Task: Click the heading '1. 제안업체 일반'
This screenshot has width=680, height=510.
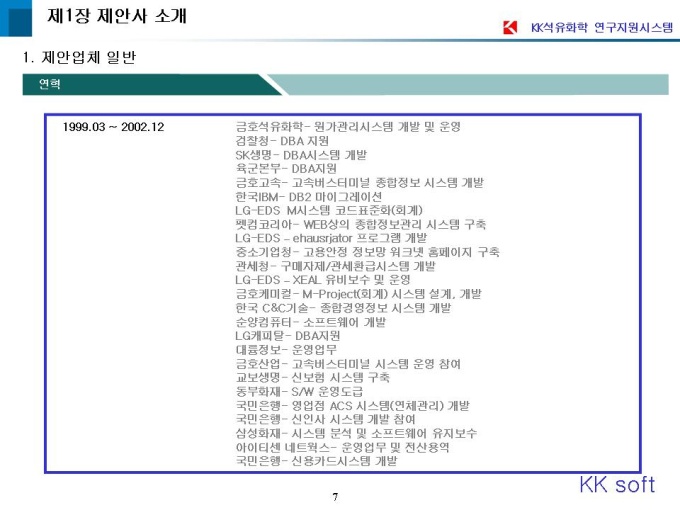Action: [x=79, y=57]
